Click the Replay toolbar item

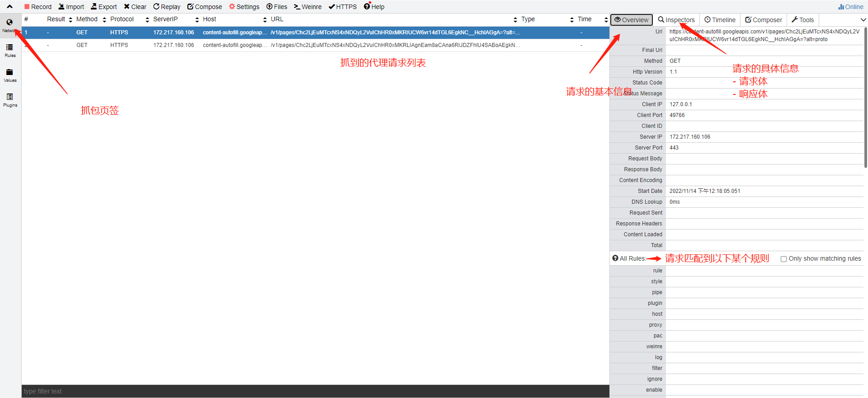(167, 7)
